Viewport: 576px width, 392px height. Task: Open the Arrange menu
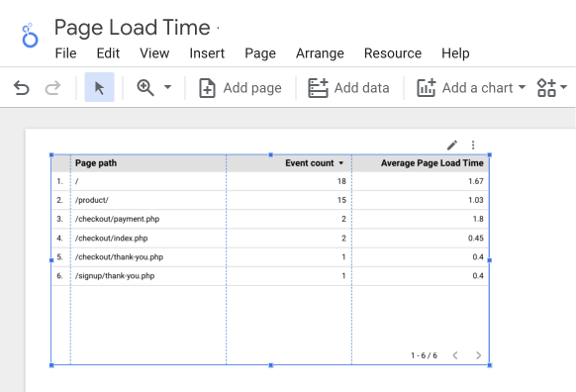(320, 53)
